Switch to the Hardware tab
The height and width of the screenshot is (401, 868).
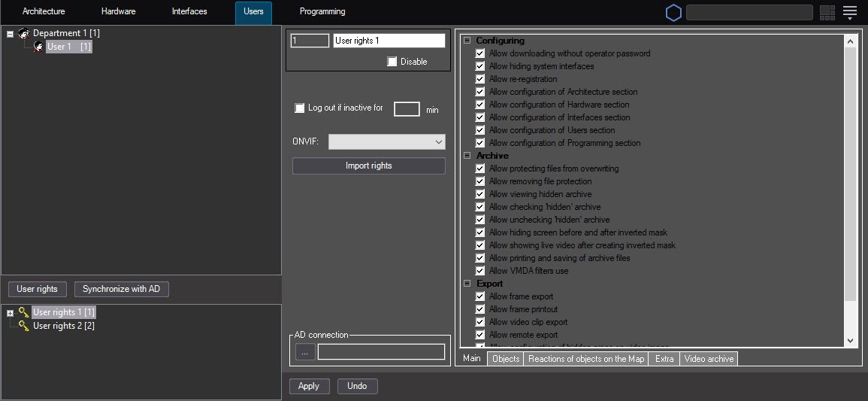118,12
